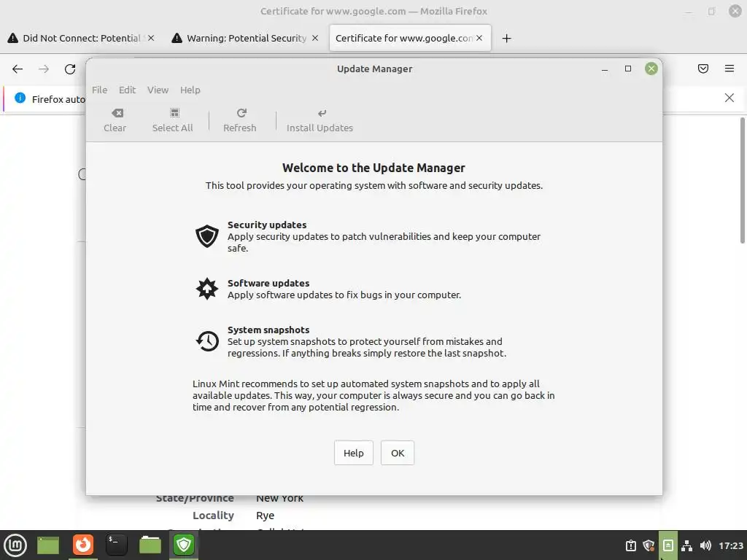This screenshot has width=747, height=560.
Task: Click Update Manager shield in taskbar
Action: (x=184, y=545)
